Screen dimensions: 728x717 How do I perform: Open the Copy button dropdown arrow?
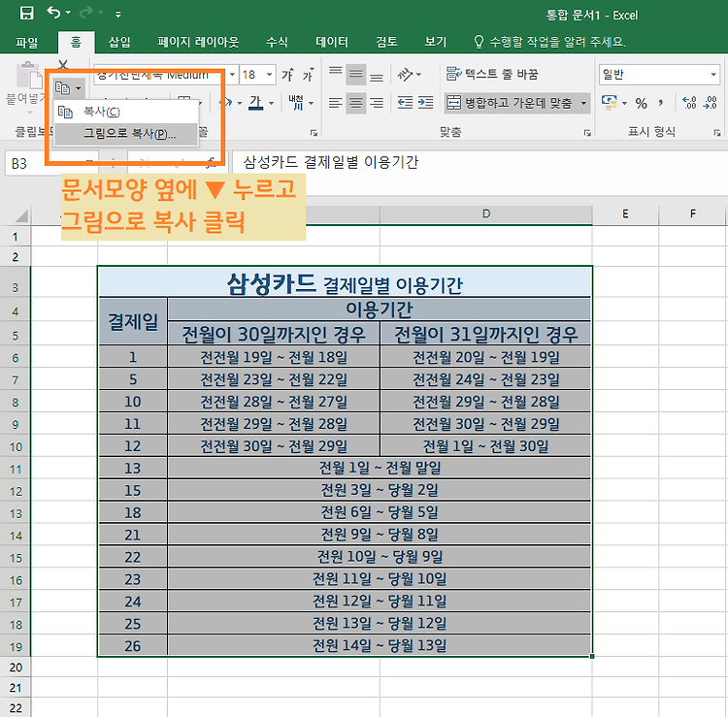pos(78,87)
